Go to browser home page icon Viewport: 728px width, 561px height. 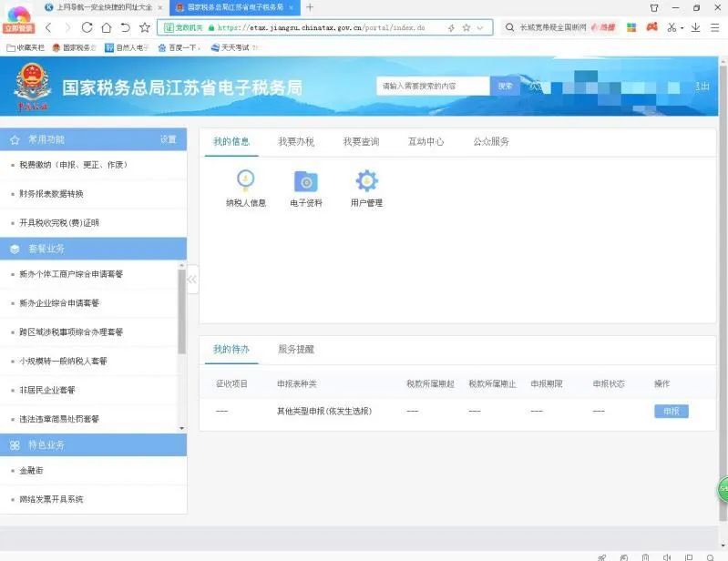[107, 27]
